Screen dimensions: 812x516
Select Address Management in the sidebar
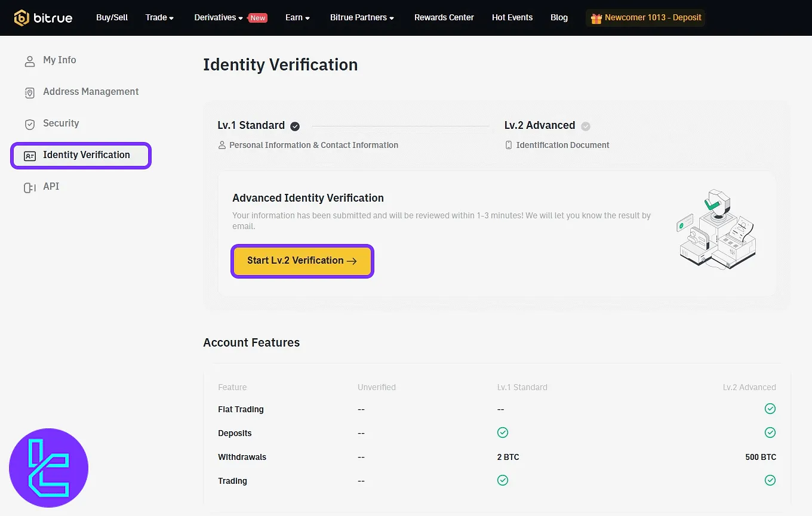tap(91, 92)
